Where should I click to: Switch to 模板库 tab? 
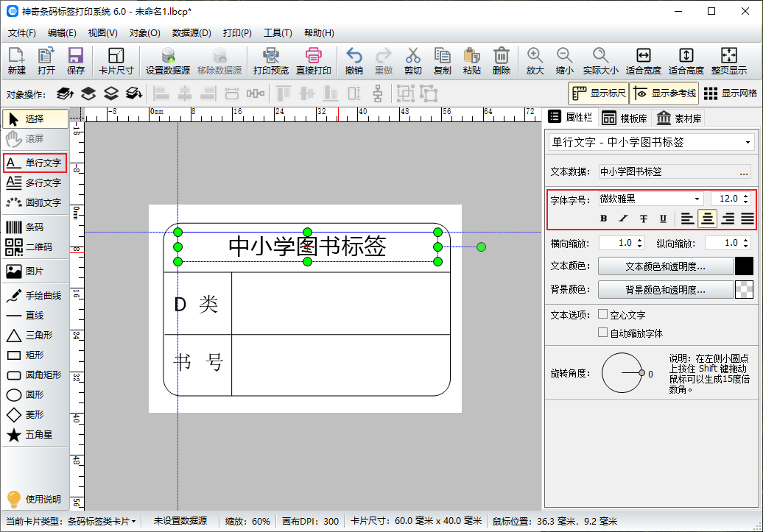[625, 118]
